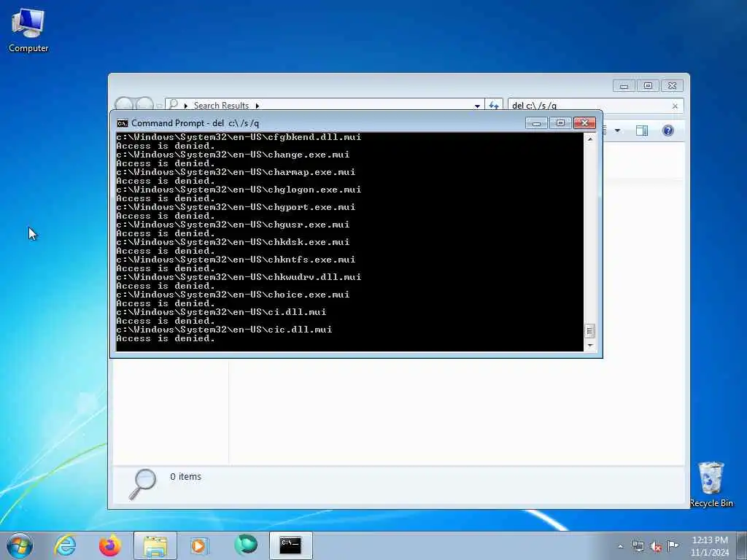Click the charmap.exe.mui output line
The height and width of the screenshot is (560, 747).
(x=236, y=172)
